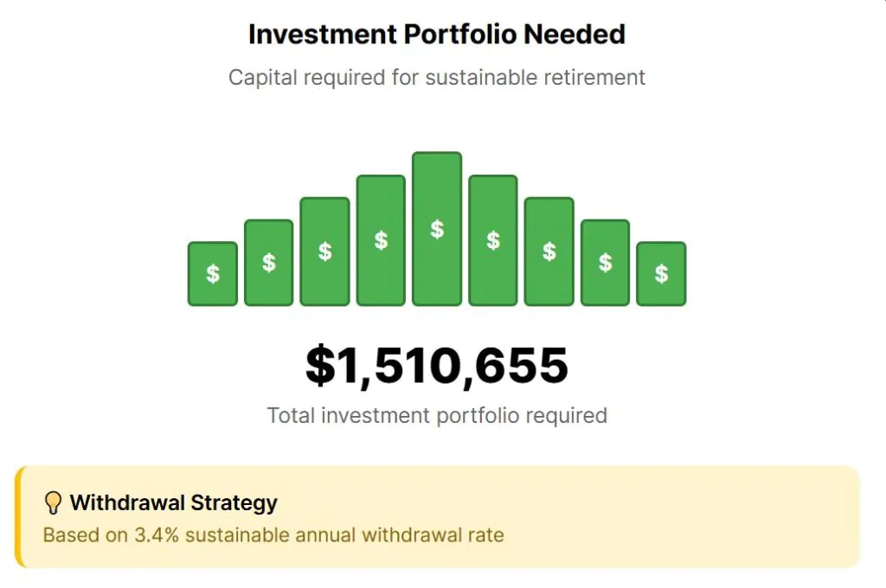Screen dimensions: 886x588
Task: Select the "Capital required for sustainable retirement" subtitle
Action: 437,78
